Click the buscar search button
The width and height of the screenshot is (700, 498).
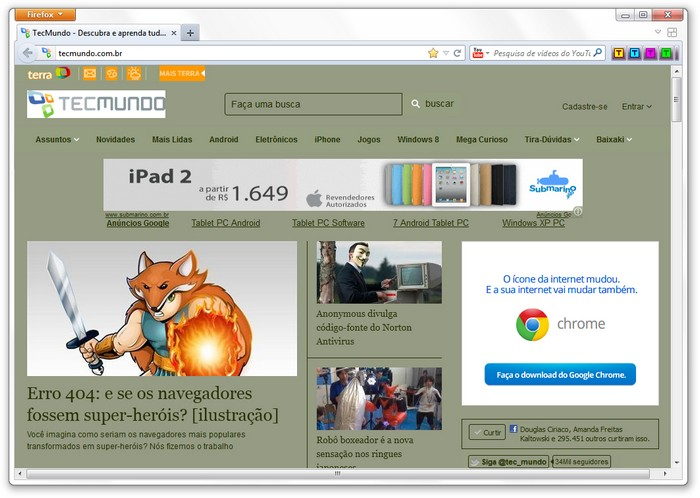pyautogui.click(x=432, y=104)
